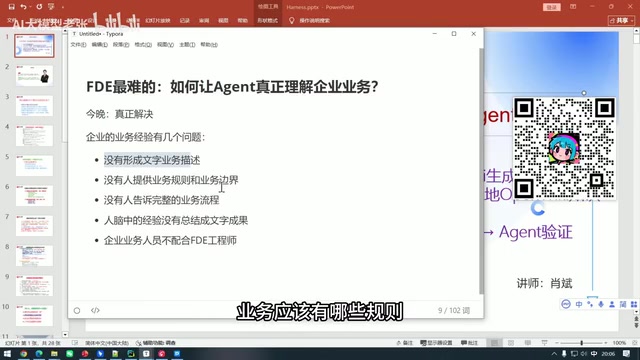
Task: Switch to slide sorter view icon
Action: pyautogui.click(x=511, y=343)
